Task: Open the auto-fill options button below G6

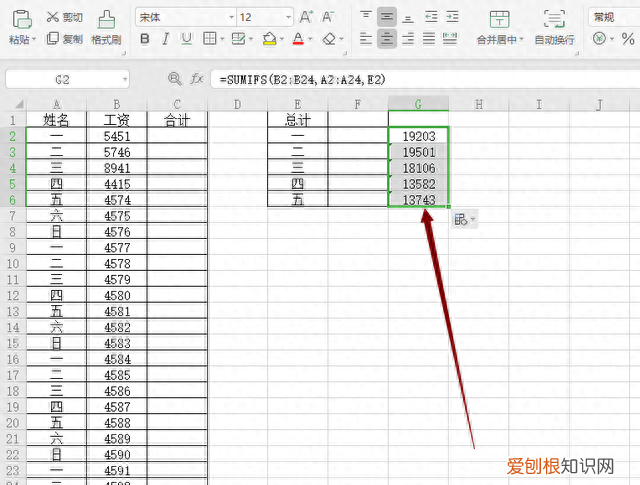Action: click(x=463, y=219)
